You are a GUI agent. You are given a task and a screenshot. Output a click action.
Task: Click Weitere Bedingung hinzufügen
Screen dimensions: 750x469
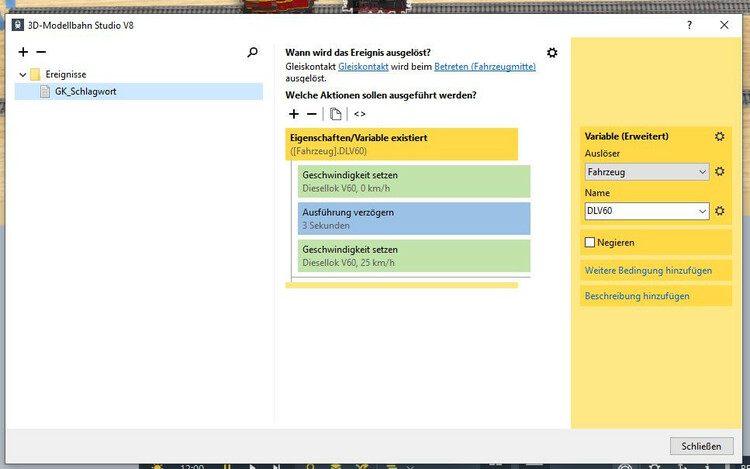click(x=648, y=271)
